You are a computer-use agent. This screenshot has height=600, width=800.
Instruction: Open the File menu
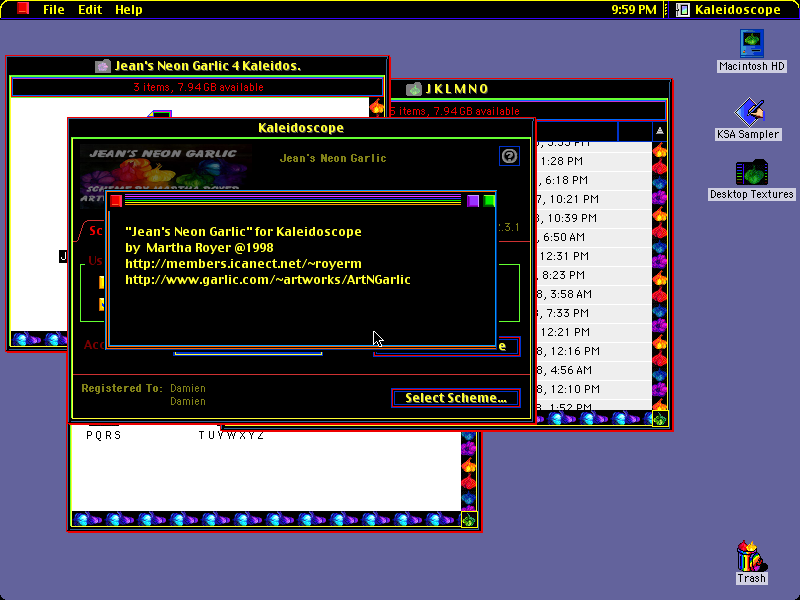click(54, 10)
